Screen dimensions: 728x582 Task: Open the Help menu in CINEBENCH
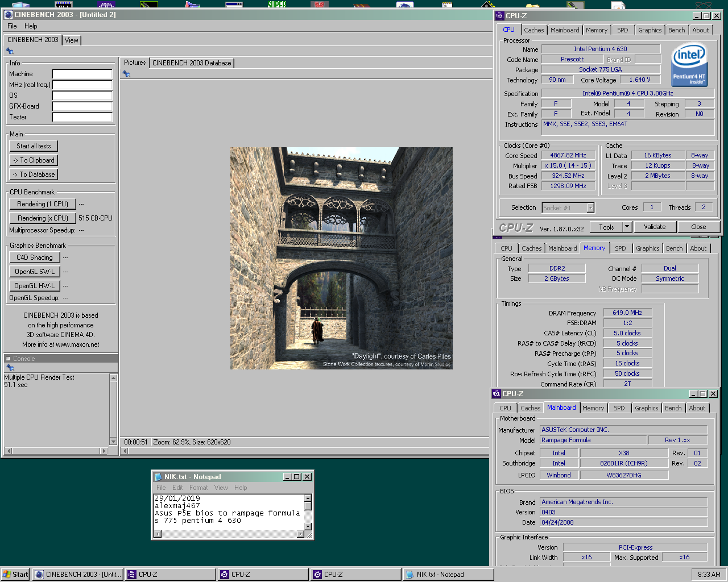point(31,26)
